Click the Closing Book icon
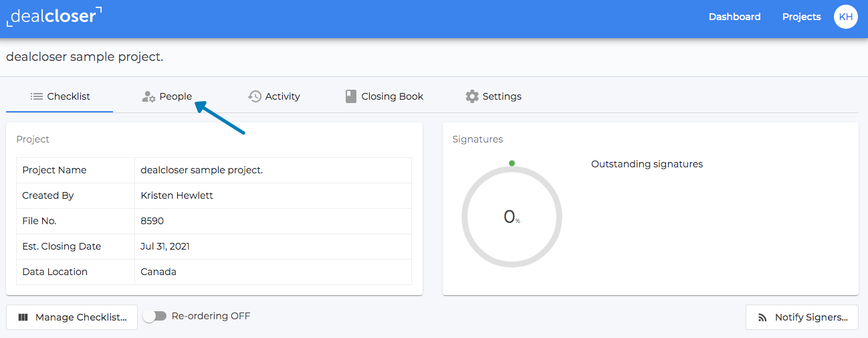 351,96
